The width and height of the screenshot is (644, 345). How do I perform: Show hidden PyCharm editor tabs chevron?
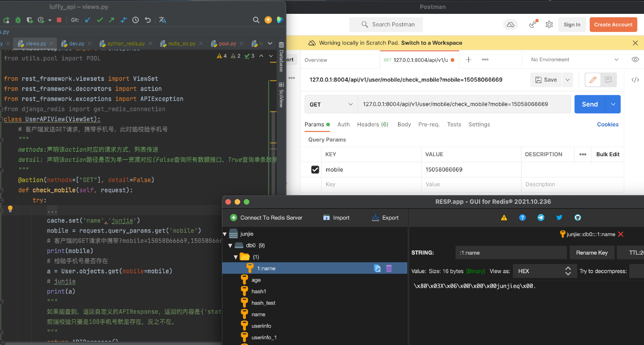pyautogui.click(x=270, y=43)
